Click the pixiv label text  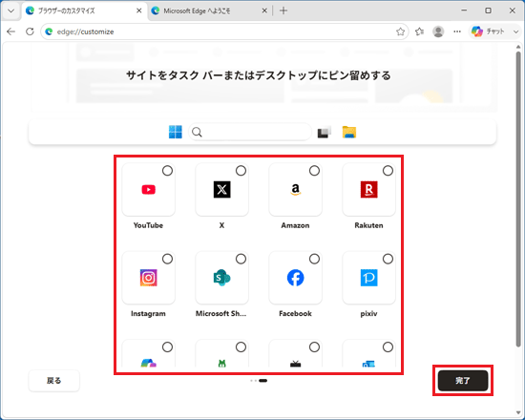(x=368, y=313)
